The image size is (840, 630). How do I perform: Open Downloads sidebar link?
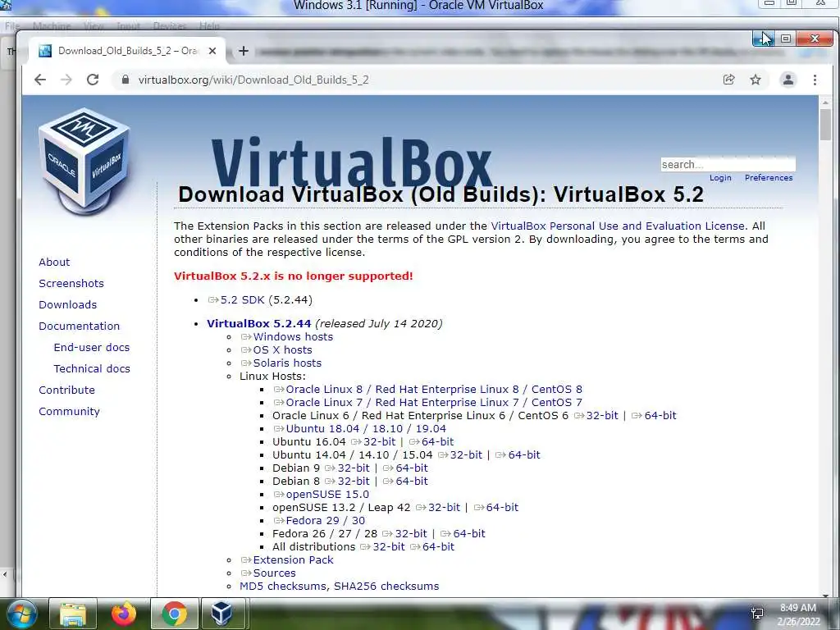[x=67, y=305]
